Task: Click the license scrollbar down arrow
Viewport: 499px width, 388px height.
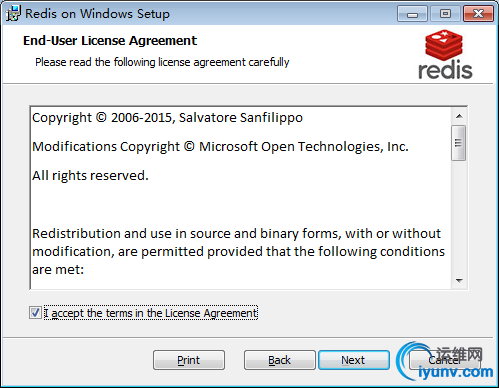Action: 459,281
